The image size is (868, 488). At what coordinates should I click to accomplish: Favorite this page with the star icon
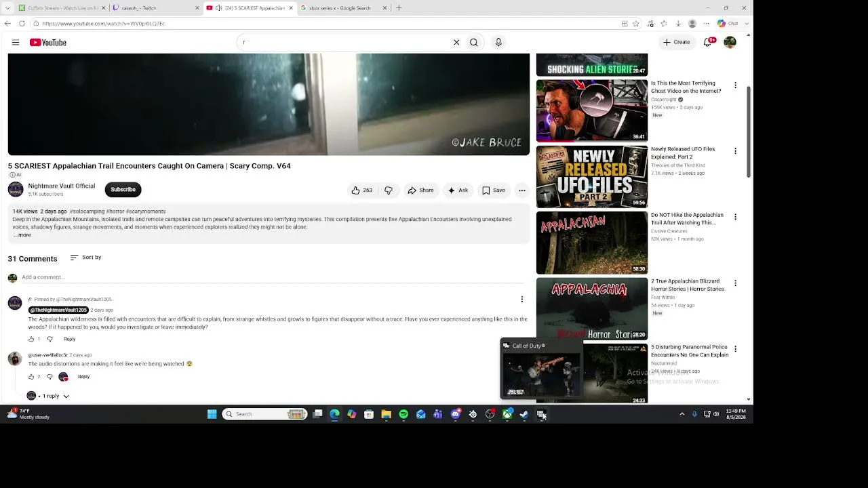click(635, 24)
